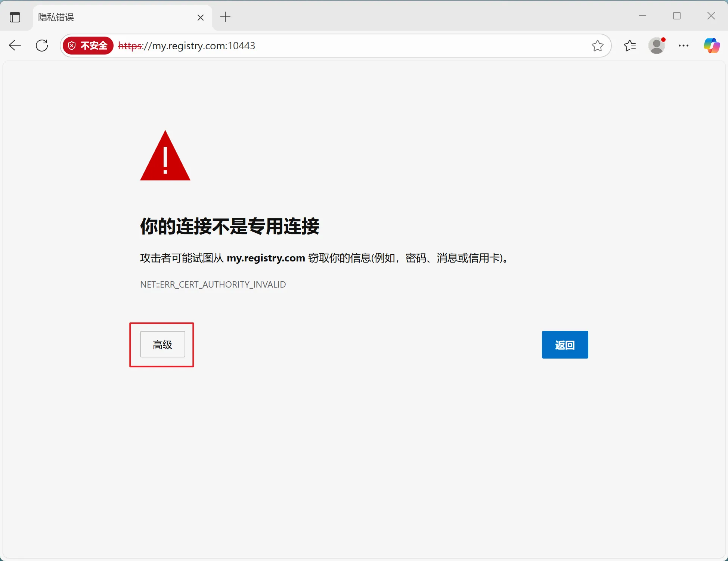Close the browser window

711,16
